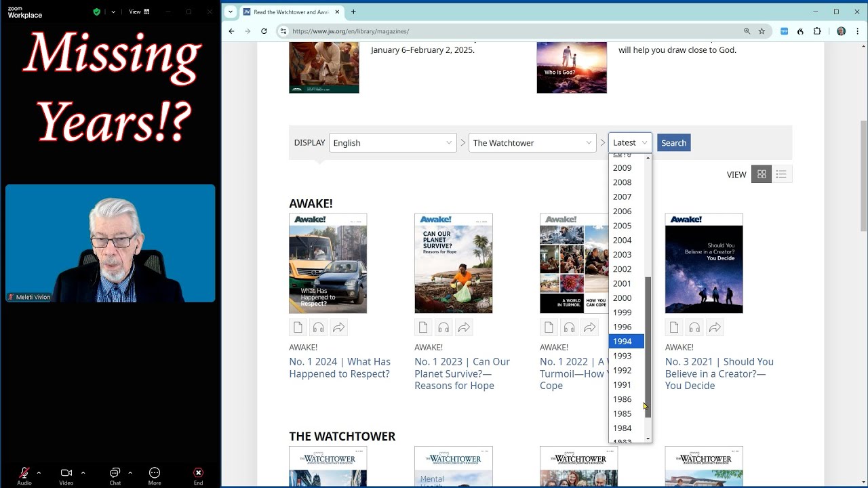Play audio for Can Our Planet Survive issue
The height and width of the screenshot is (488, 868).
443,328
